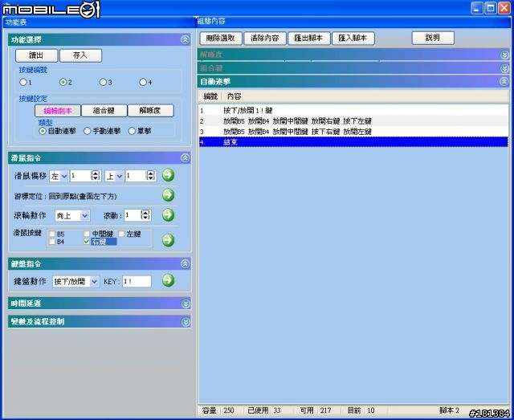Image resolution: width=514 pixels, height=420 pixels.
Task: Click the 滾動 amount stepper
Action: coord(145,215)
